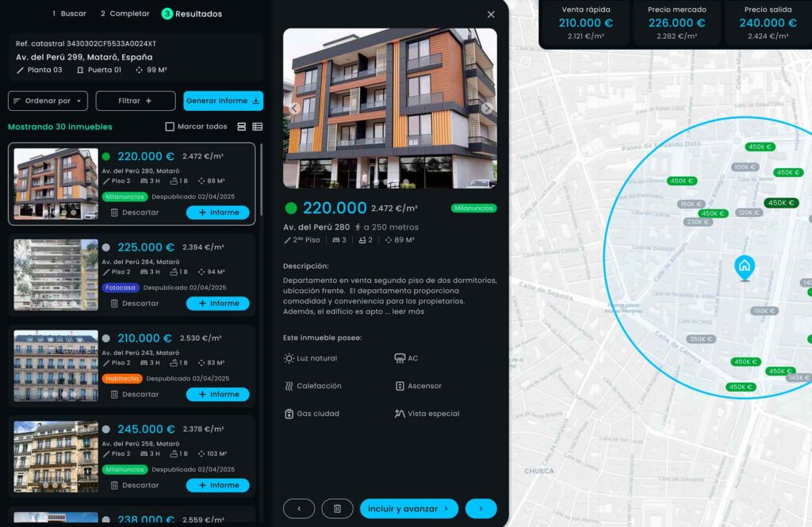Show previous photo in the image carousel
This screenshot has height=527, width=812.
pos(293,109)
